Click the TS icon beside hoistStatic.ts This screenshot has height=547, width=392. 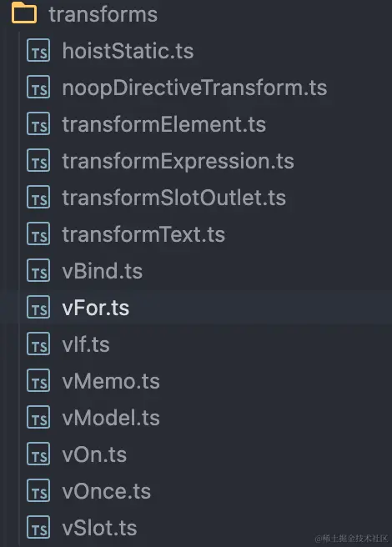(38, 51)
